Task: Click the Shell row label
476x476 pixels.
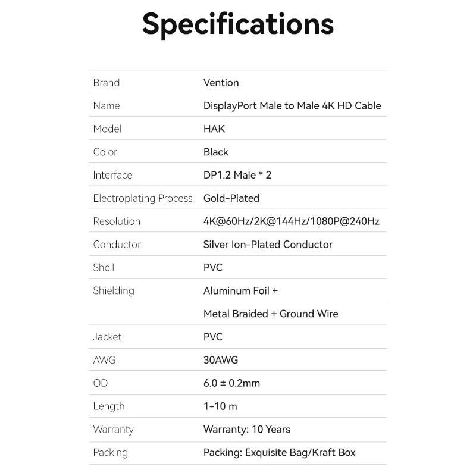Action: [104, 268]
